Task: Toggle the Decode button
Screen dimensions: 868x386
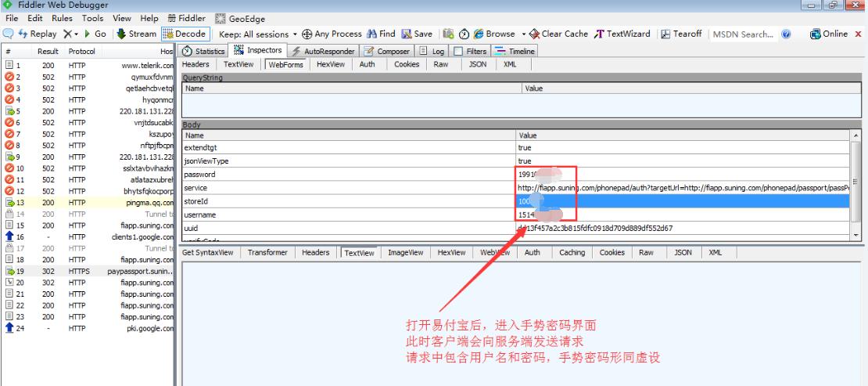Action: [x=185, y=34]
